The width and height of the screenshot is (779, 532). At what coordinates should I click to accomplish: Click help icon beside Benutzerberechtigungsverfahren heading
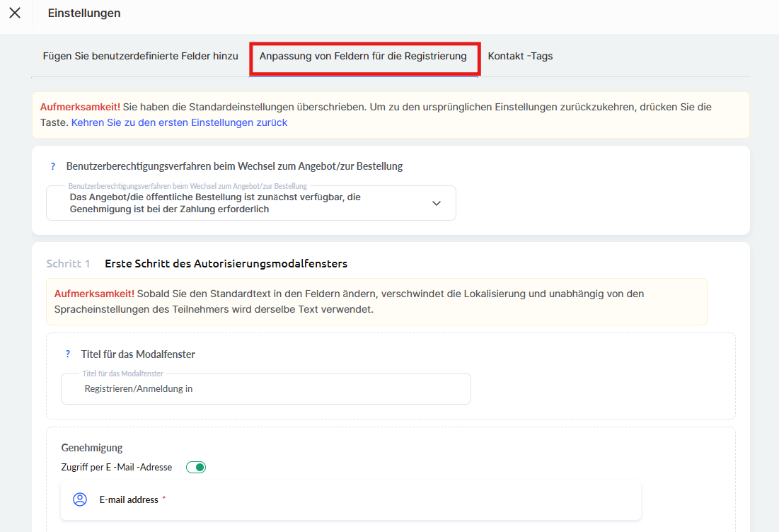point(52,167)
